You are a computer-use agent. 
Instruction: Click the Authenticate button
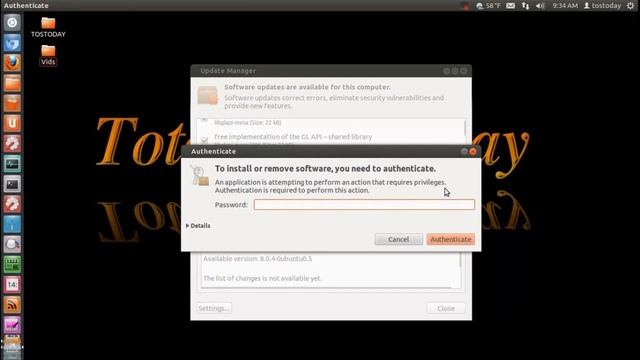point(451,239)
